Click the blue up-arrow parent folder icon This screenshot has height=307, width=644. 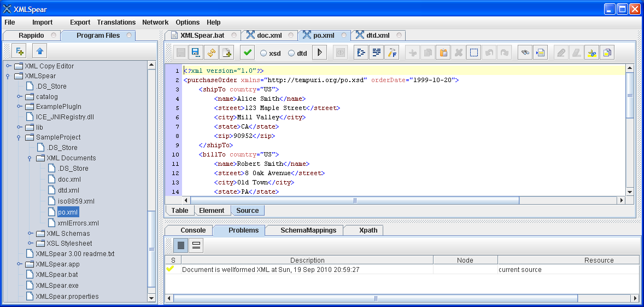(x=40, y=51)
